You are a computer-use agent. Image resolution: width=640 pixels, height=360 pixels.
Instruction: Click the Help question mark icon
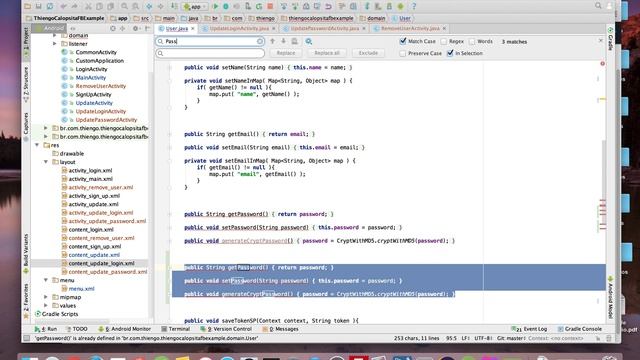click(x=413, y=6)
